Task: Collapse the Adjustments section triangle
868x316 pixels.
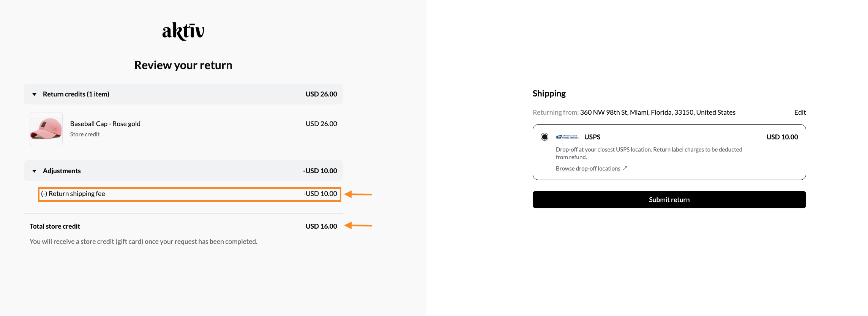Action: (35, 171)
